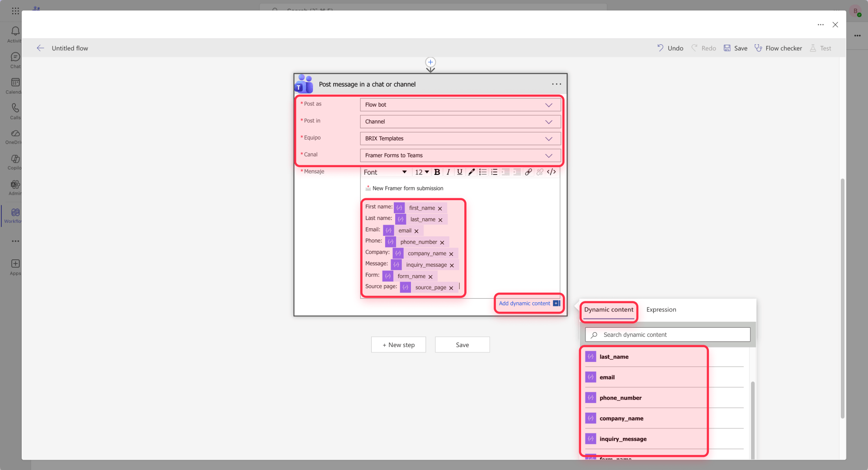
Task: Switch to the Expression tab
Action: [661, 310]
